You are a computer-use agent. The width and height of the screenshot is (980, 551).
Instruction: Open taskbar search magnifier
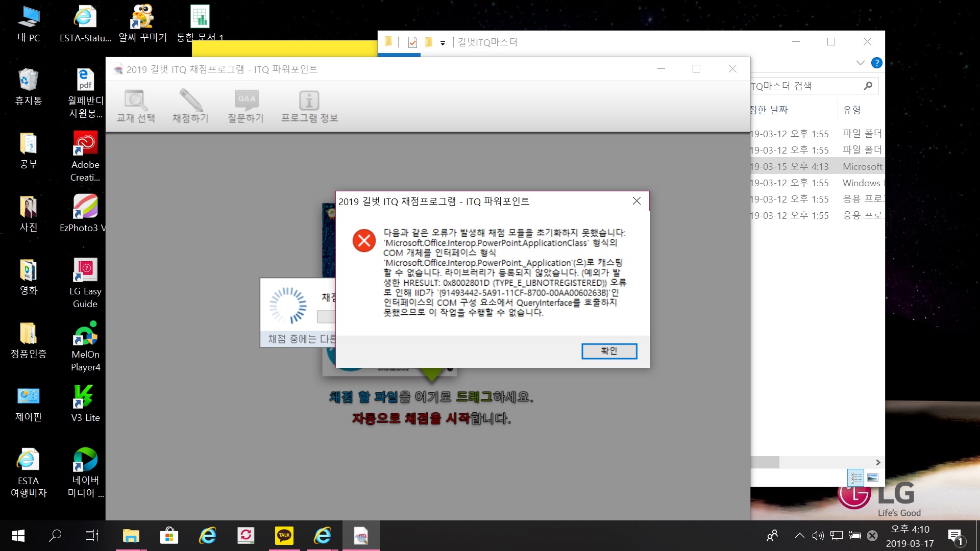pos(55,536)
